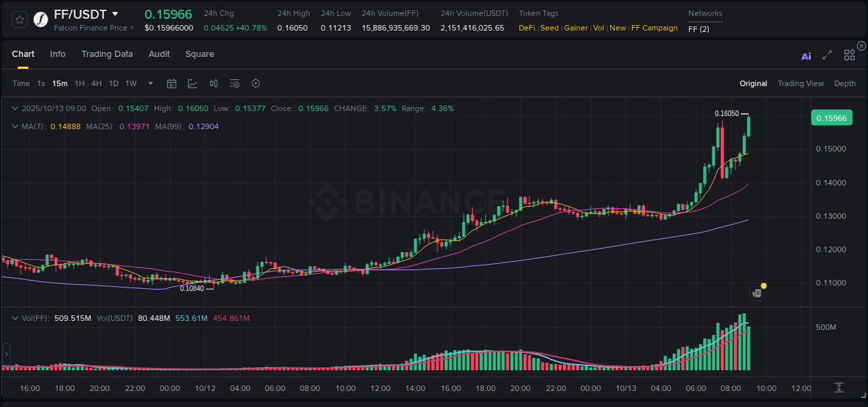Collapse the Vol(FF) volume pane

click(x=15, y=317)
